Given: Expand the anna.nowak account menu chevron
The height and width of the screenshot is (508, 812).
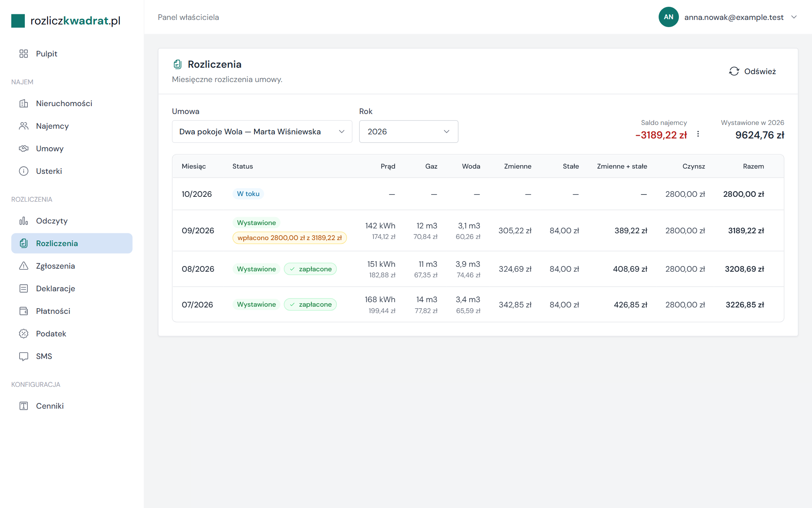Looking at the screenshot, I should 794,17.
